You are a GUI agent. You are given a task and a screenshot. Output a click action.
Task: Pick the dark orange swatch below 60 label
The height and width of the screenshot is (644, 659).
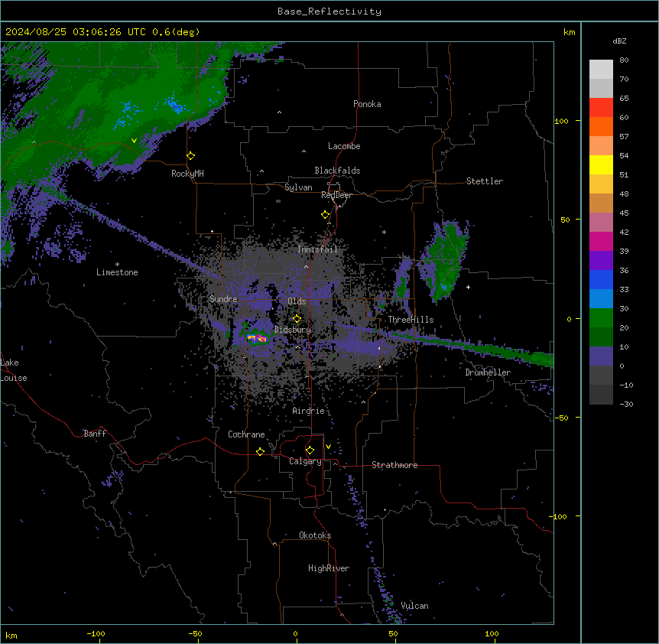coord(601,126)
